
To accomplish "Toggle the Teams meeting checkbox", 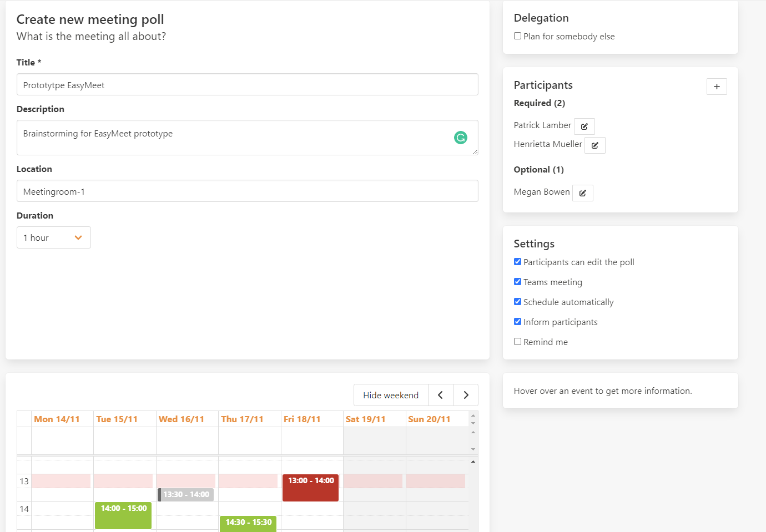I will click(517, 282).
